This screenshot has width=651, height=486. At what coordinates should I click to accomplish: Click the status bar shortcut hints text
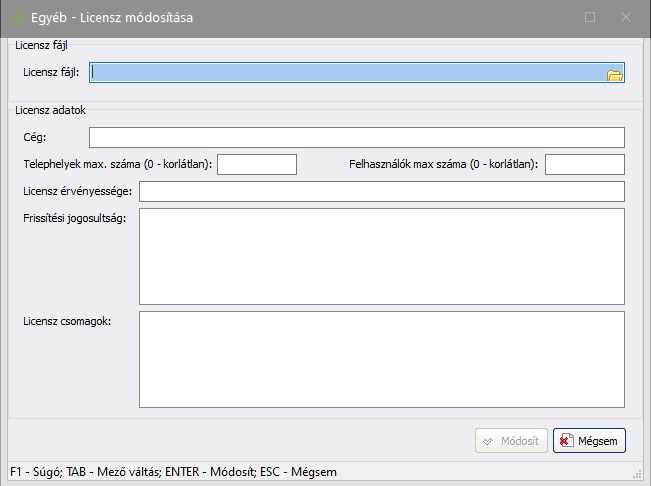173,472
